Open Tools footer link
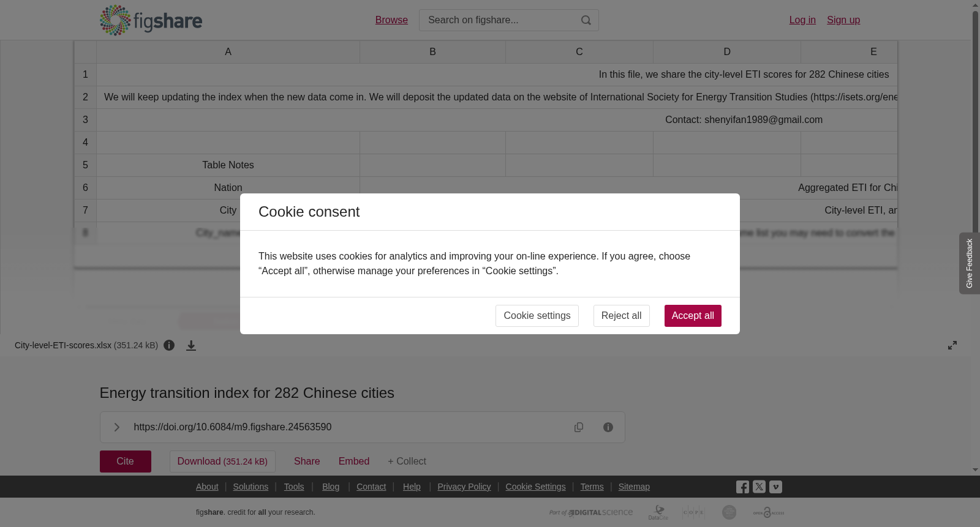This screenshot has height=527, width=980. pos(294,487)
